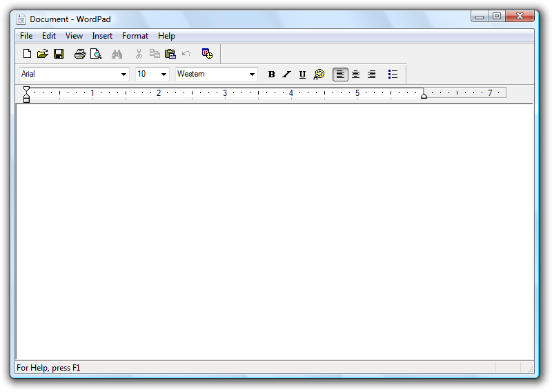Click the resize grip in status bar corner
Screen dimensions: 552x392
click(x=530, y=369)
